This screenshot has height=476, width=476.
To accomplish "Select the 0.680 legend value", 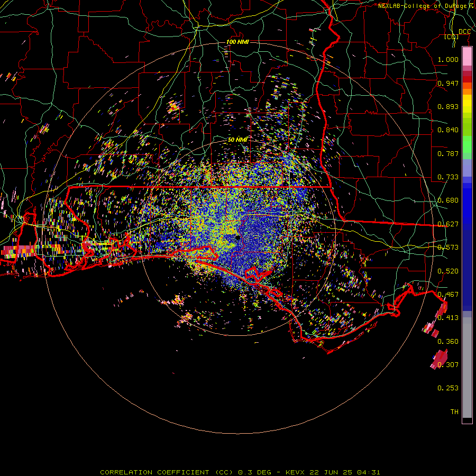I will tap(448, 200).
